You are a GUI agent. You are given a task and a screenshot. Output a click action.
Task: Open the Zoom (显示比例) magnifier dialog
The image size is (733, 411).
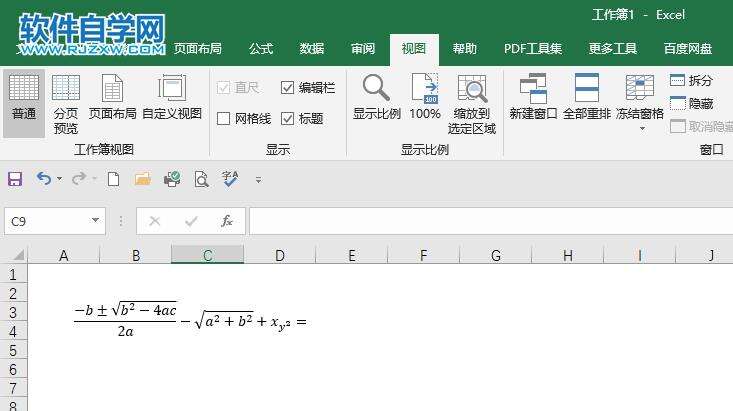377,97
